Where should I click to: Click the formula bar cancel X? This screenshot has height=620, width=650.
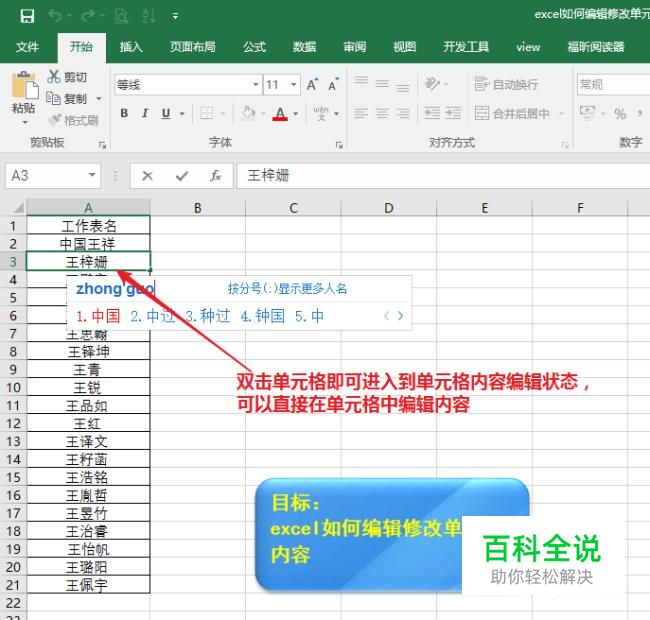[147, 176]
